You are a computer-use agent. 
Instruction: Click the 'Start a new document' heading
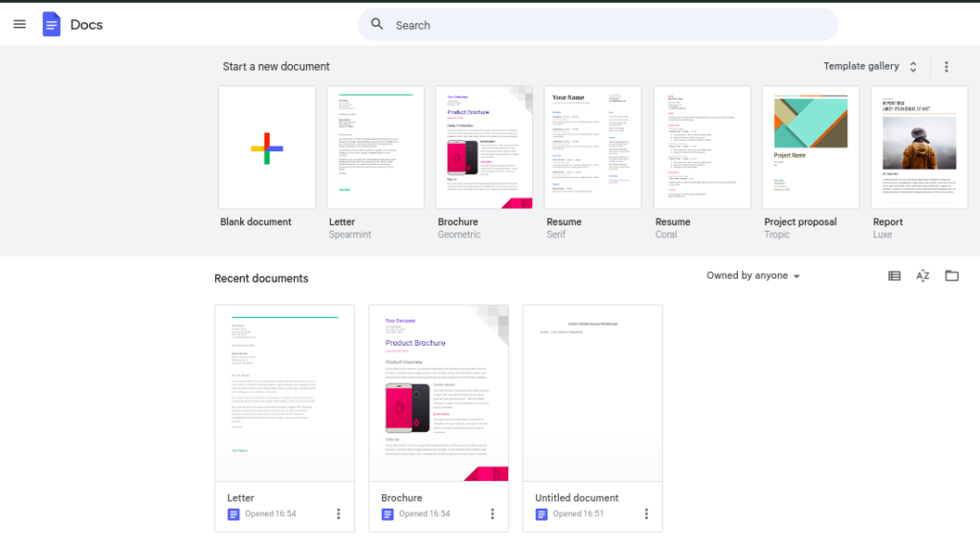pyautogui.click(x=276, y=66)
